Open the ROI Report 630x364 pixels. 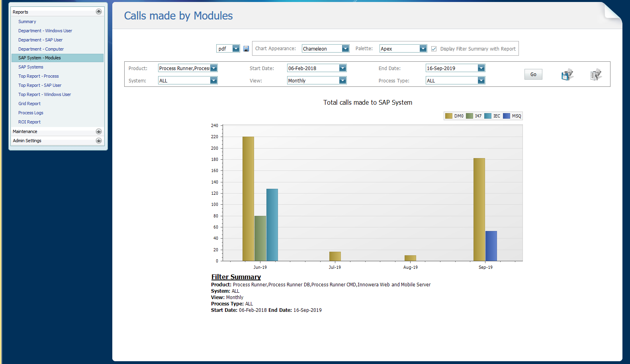tap(29, 122)
